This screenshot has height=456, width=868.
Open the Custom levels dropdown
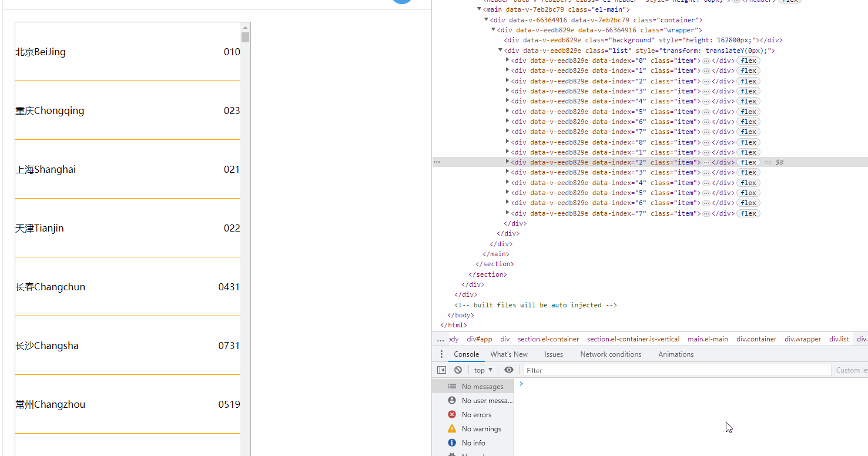852,370
